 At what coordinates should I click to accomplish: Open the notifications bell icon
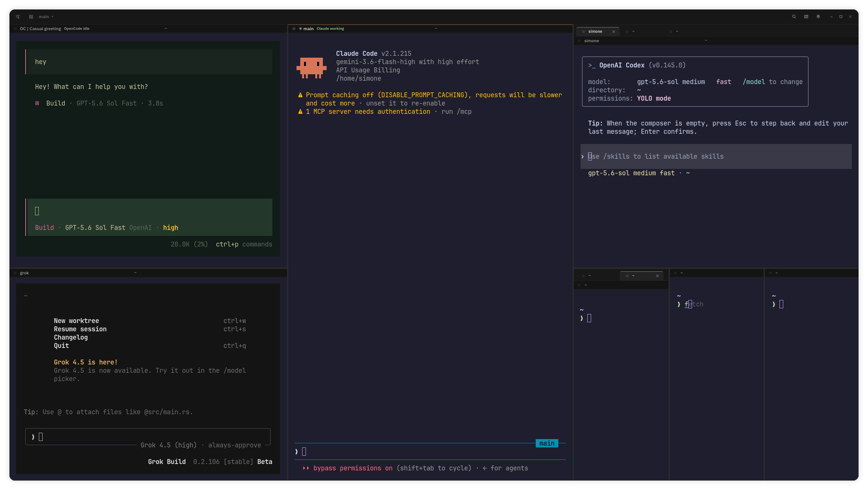pyautogui.click(x=818, y=17)
